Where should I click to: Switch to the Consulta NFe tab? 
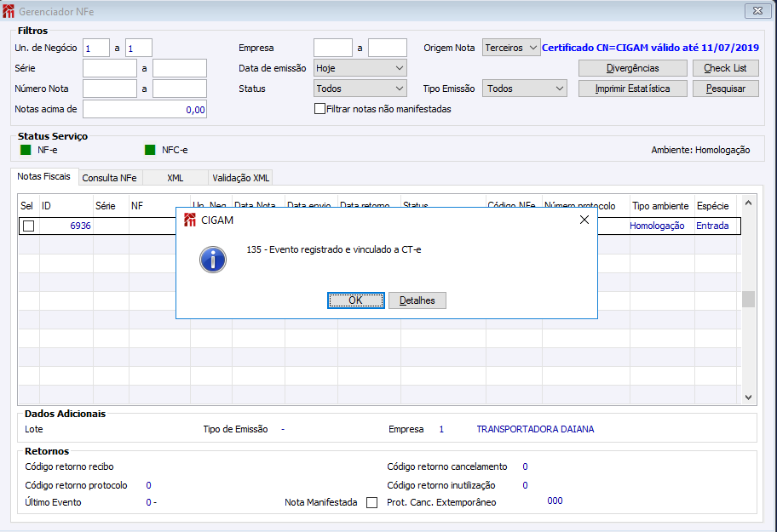click(110, 178)
